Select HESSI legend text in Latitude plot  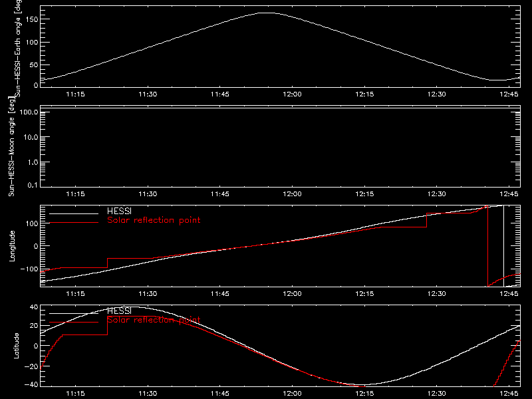[119, 311]
